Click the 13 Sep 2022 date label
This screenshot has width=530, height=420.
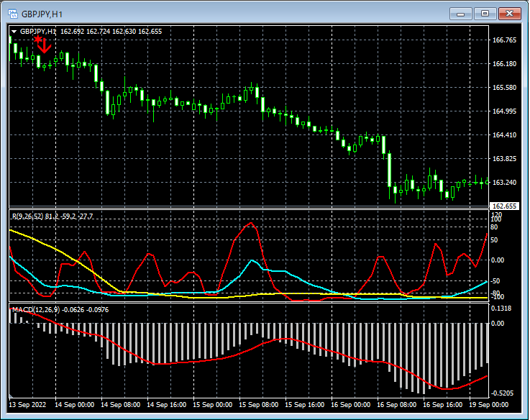click(x=28, y=405)
